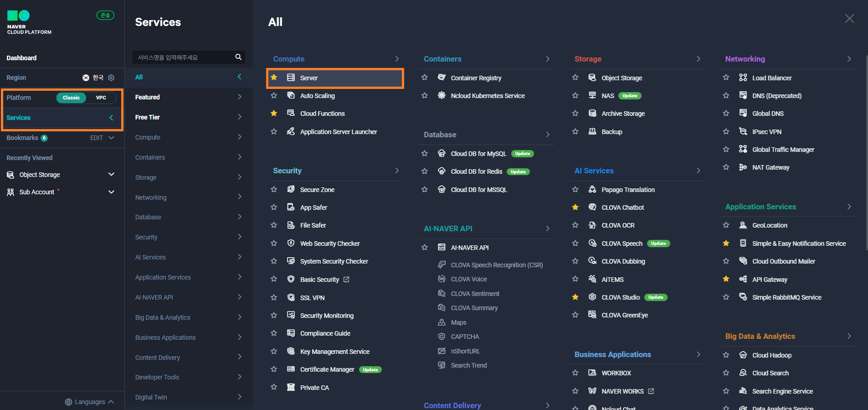The width and height of the screenshot is (868, 410).
Task: Open region settings gear icon
Action: pyautogui.click(x=111, y=78)
